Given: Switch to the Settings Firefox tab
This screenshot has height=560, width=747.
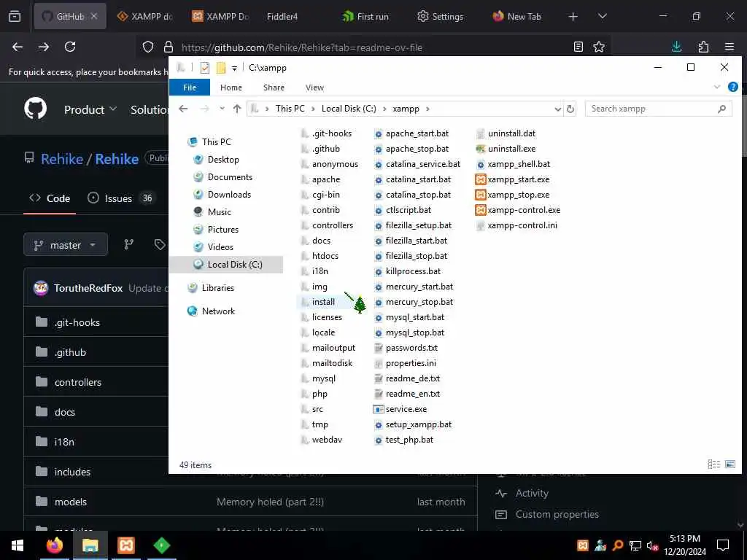Looking at the screenshot, I should (x=440, y=16).
